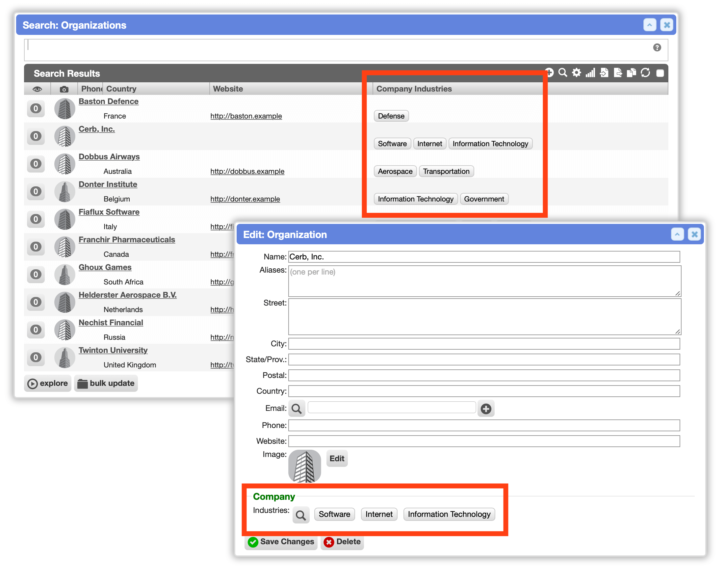Click the Donter Institute building avatar
This screenshot has width=724, height=588.
(65, 192)
